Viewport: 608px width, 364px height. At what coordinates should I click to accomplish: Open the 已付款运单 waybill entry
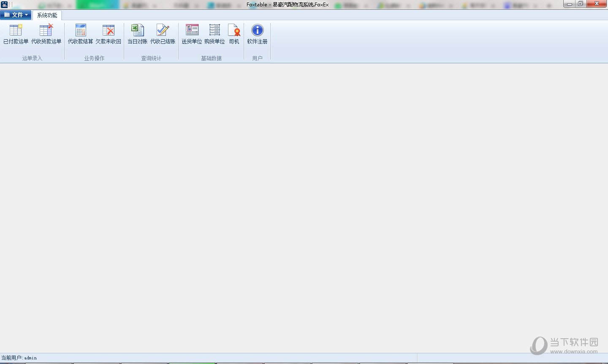click(16, 34)
